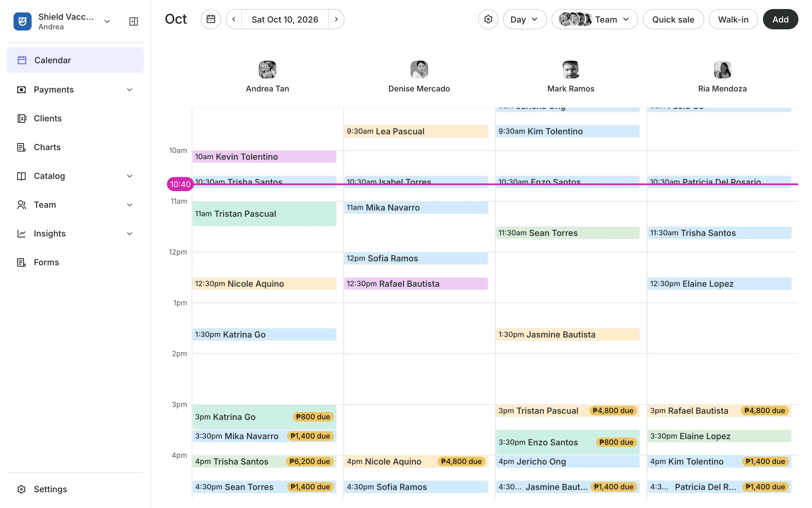Go to previous day arrow
This screenshot has width=812, height=508.
coord(234,19)
